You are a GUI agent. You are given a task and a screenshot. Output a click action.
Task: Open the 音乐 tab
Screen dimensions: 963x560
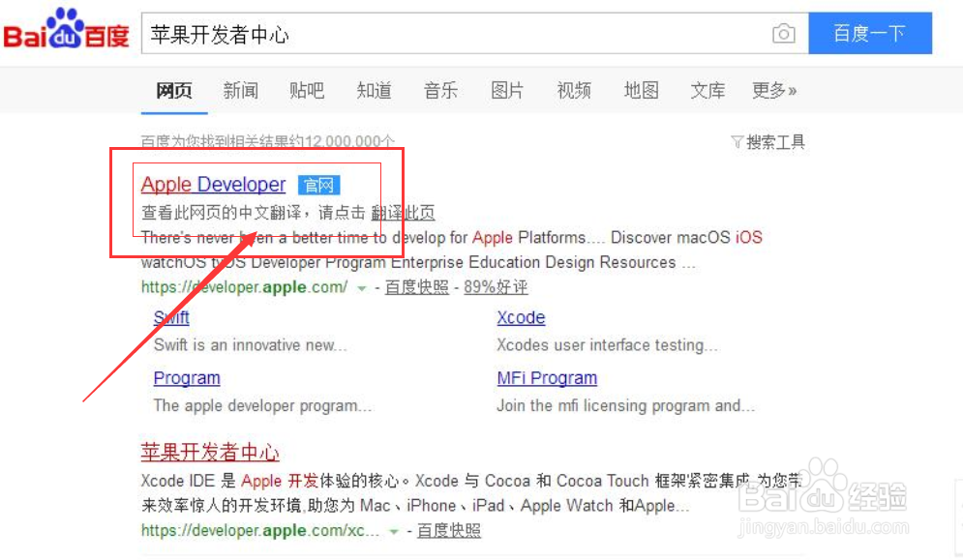[x=440, y=91]
